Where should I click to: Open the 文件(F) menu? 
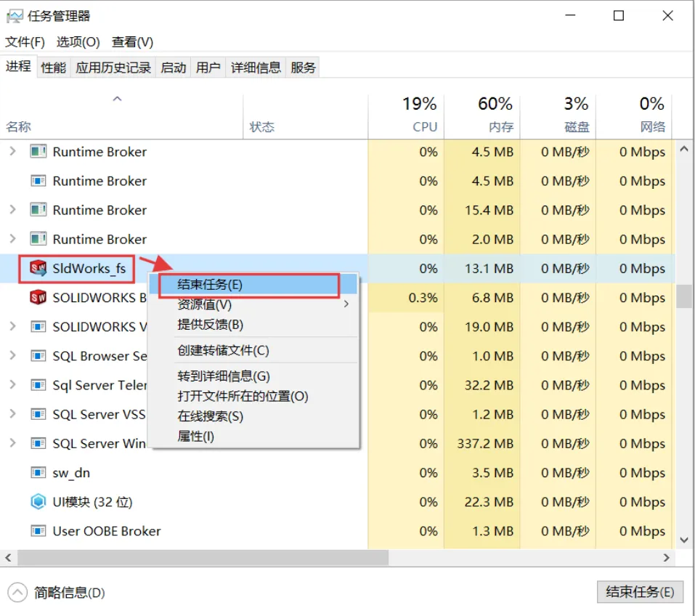click(x=25, y=42)
